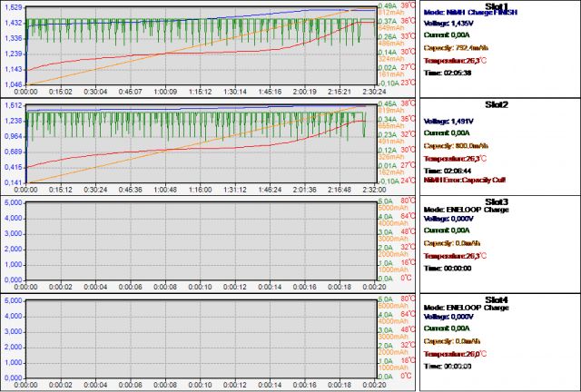This screenshot has height=392, width=581.
Task: Click the empty Slot4 graph plot area
Action: tap(202, 339)
